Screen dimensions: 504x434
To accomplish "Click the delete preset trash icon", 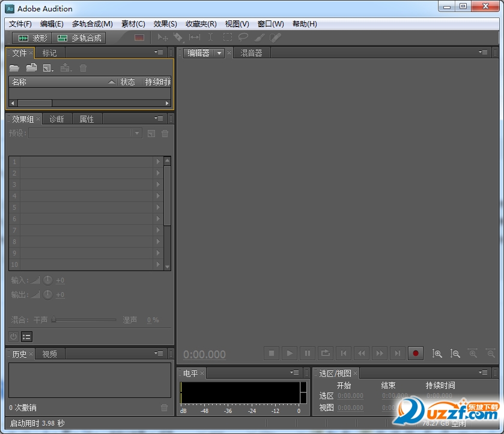I will 165,133.
